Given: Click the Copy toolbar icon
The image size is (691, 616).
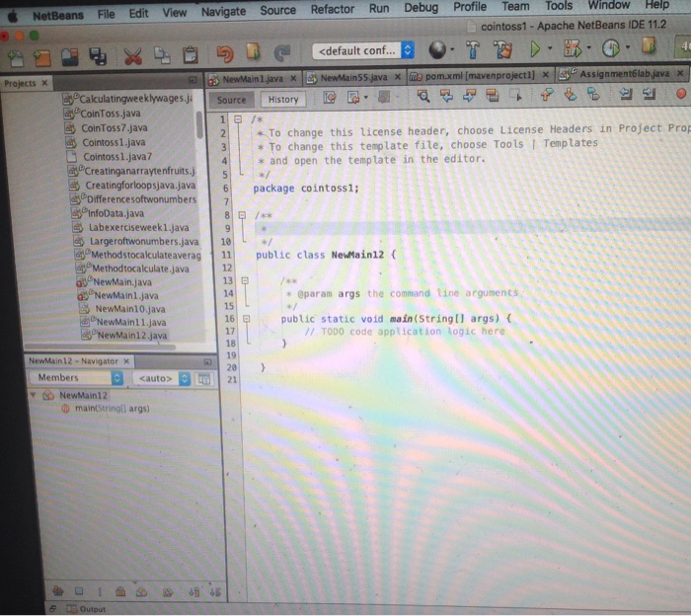Looking at the screenshot, I should tap(162, 55).
